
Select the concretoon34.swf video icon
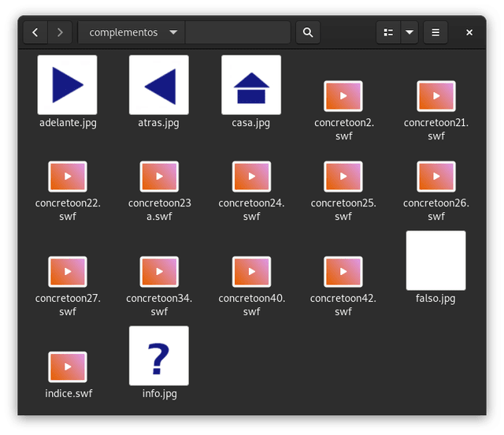(x=159, y=272)
